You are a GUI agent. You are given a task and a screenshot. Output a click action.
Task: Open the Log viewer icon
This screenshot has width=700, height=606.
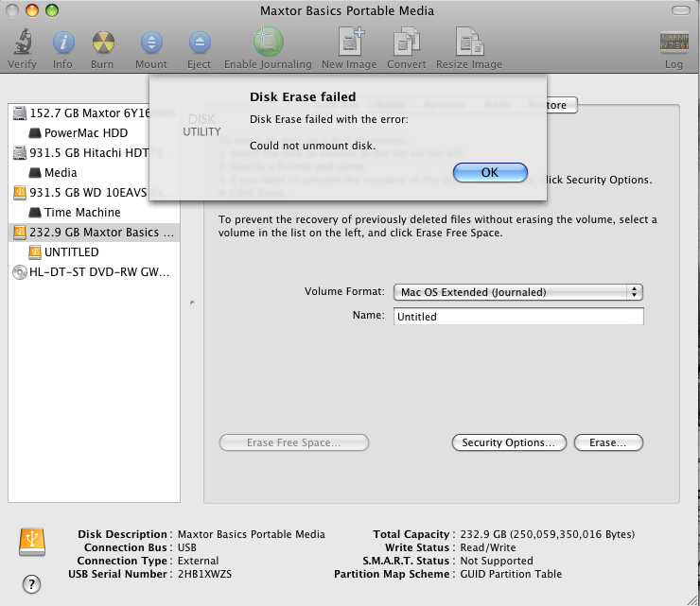click(674, 43)
